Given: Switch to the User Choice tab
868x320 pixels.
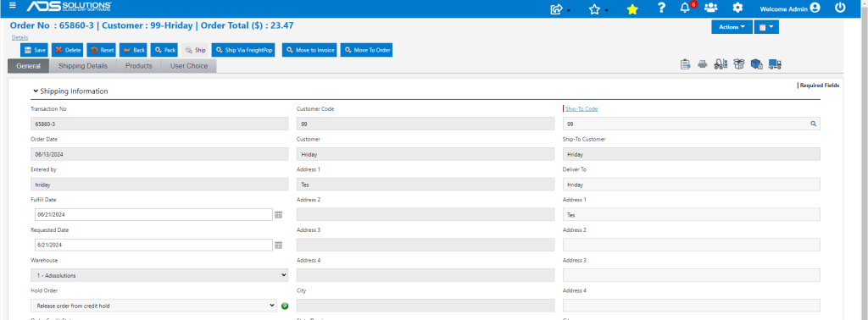Looking at the screenshot, I should coord(189,66).
